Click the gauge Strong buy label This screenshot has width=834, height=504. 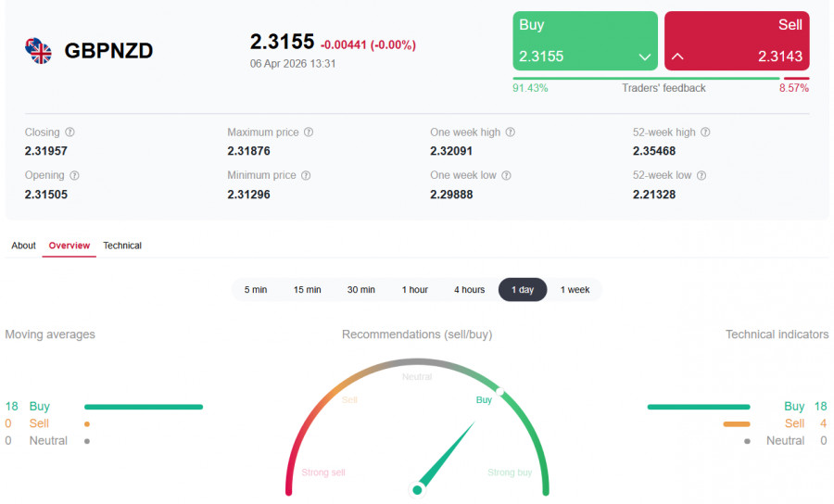[x=510, y=472]
